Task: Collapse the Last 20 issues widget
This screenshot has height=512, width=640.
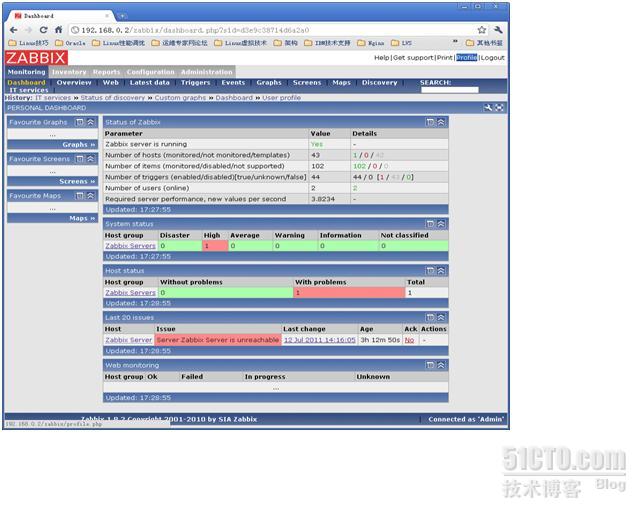Action: tap(441, 317)
